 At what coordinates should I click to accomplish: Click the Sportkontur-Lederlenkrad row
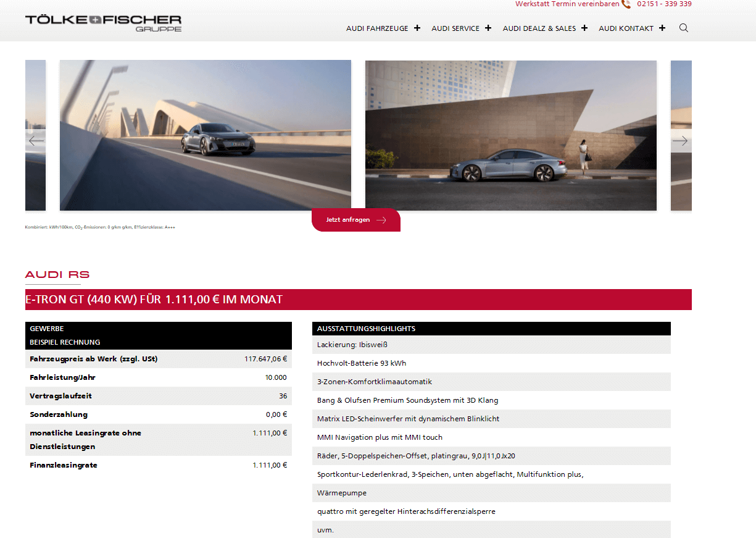click(491, 474)
